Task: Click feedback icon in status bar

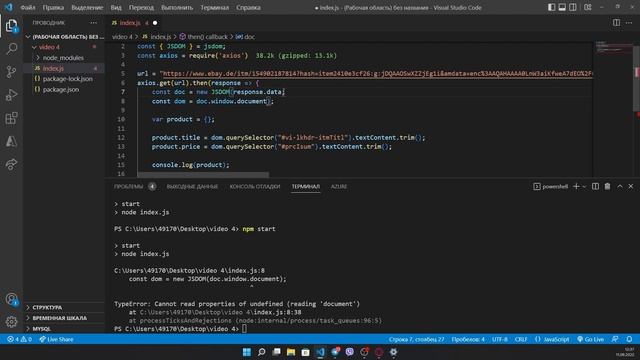Action: [x=615, y=339]
